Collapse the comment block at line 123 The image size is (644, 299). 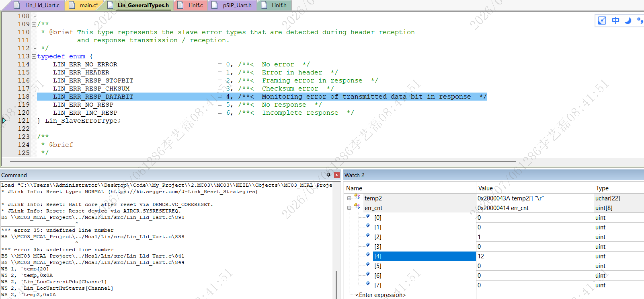click(34, 137)
